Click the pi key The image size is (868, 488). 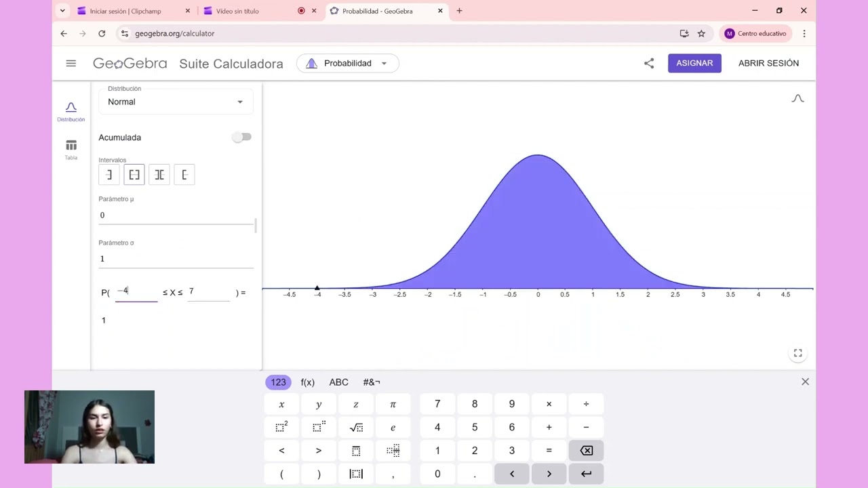pyautogui.click(x=393, y=405)
